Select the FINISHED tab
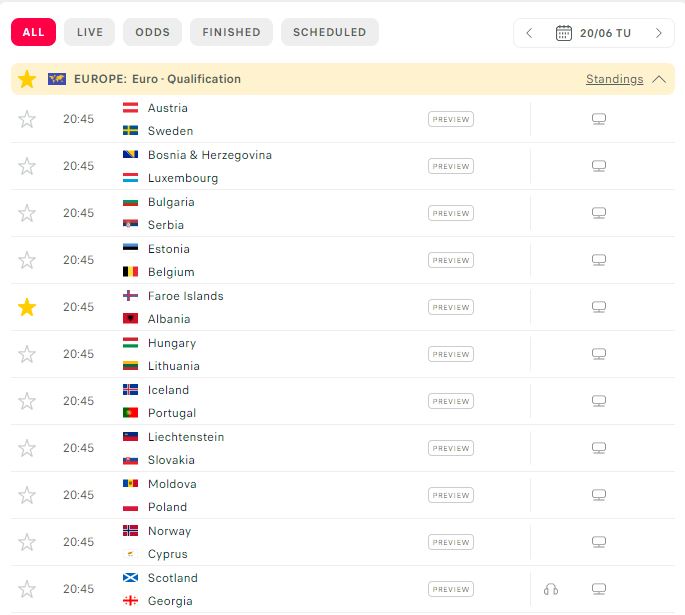 pos(231,32)
